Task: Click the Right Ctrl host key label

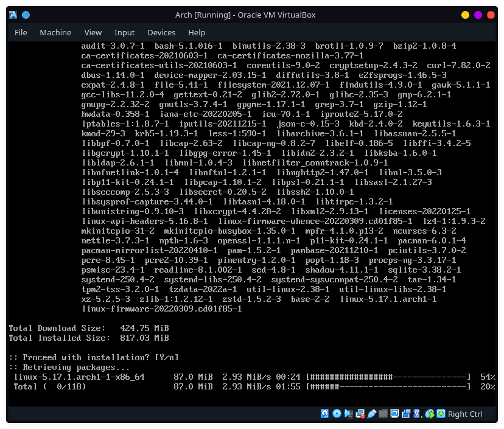Action: click(465, 414)
